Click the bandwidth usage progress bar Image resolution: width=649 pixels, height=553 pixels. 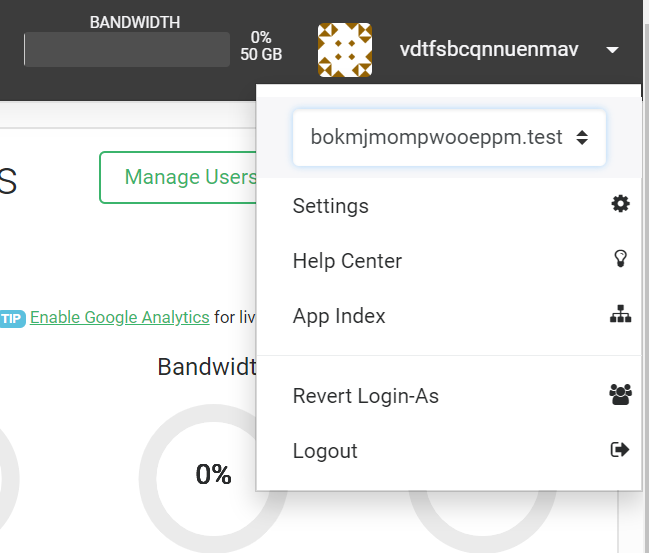[127, 50]
